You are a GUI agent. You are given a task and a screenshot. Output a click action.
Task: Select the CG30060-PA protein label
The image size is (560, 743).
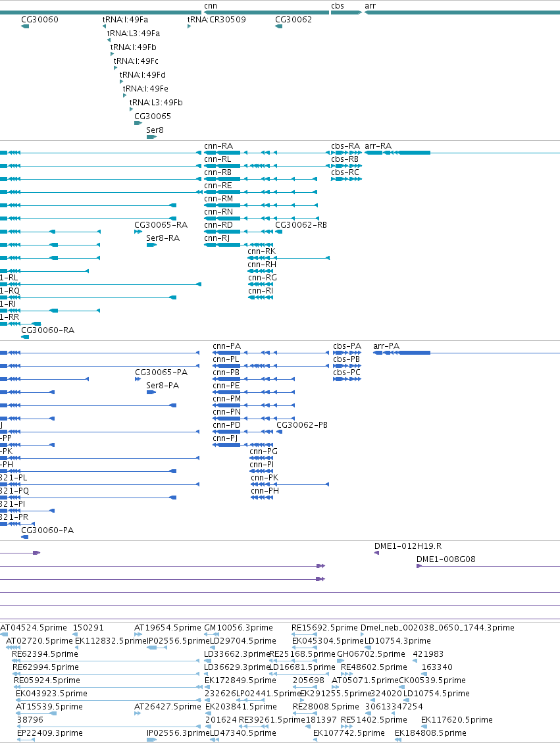pyautogui.click(x=47, y=530)
